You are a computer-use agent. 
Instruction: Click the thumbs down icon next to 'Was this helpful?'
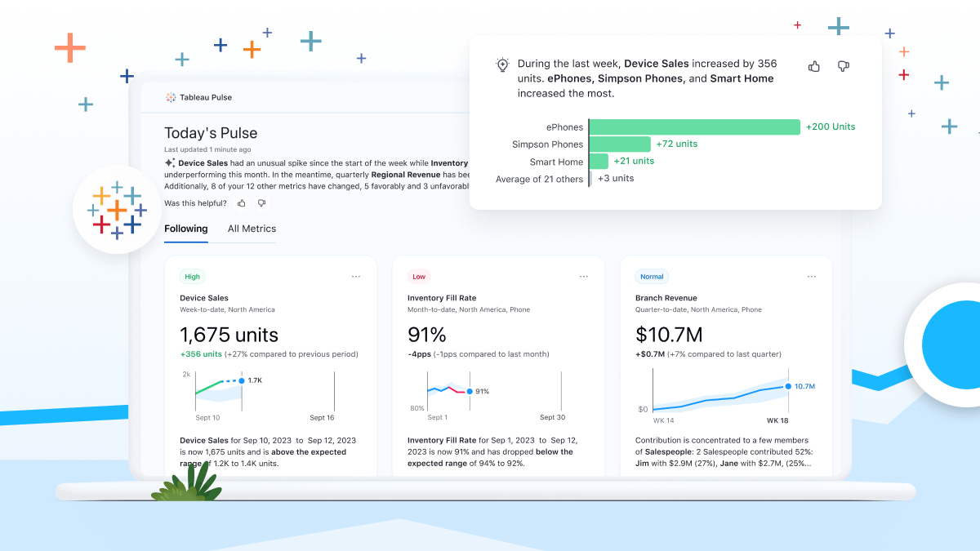[261, 202]
